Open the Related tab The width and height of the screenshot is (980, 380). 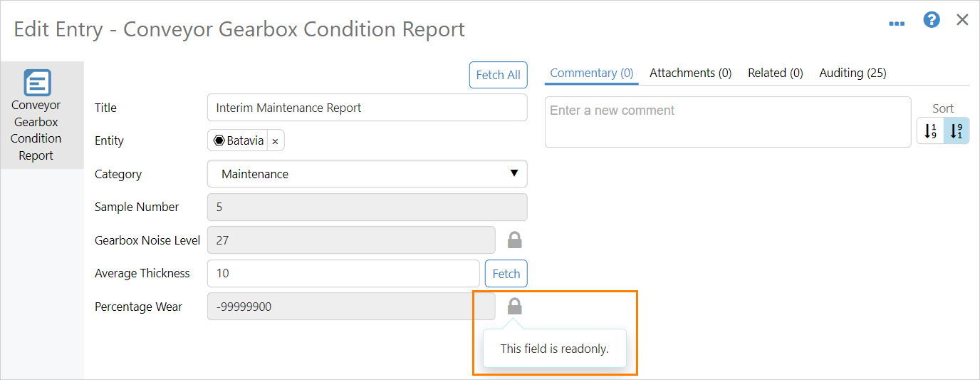pos(775,73)
